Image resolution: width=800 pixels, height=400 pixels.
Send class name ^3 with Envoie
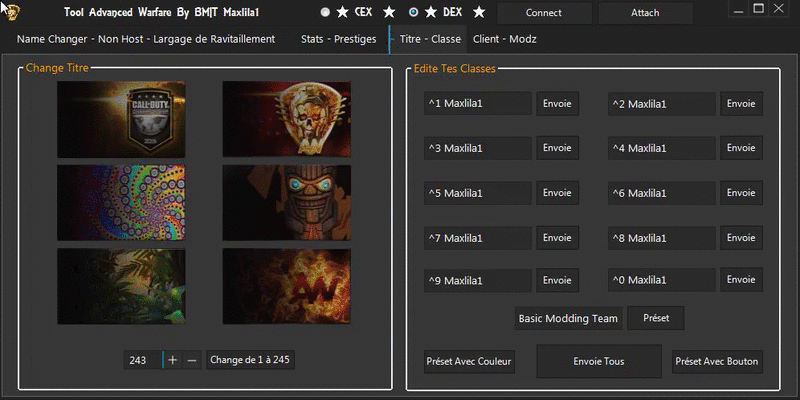(x=557, y=148)
